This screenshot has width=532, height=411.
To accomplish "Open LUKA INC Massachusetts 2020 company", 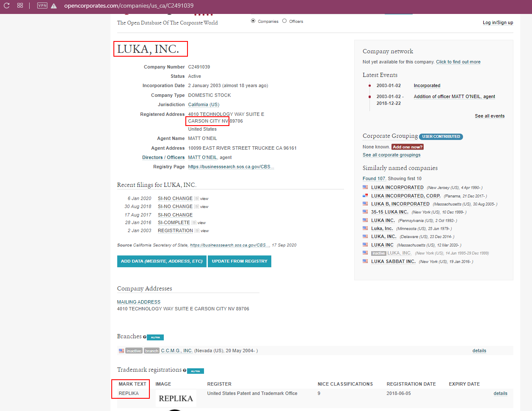I will click(383, 245).
